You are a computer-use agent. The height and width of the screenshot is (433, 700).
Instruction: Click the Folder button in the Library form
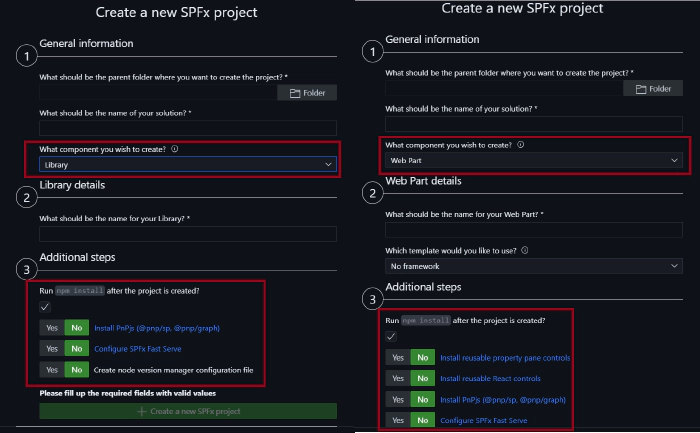click(307, 93)
